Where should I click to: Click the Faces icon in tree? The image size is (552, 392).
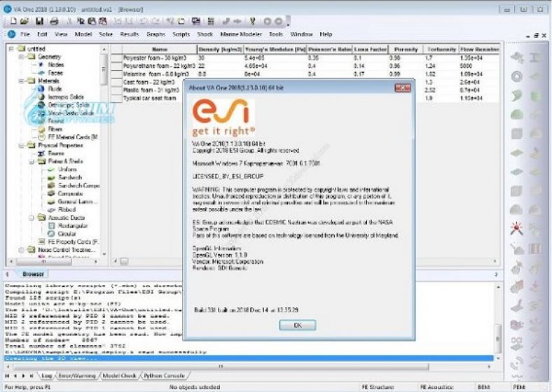[x=41, y=73]
